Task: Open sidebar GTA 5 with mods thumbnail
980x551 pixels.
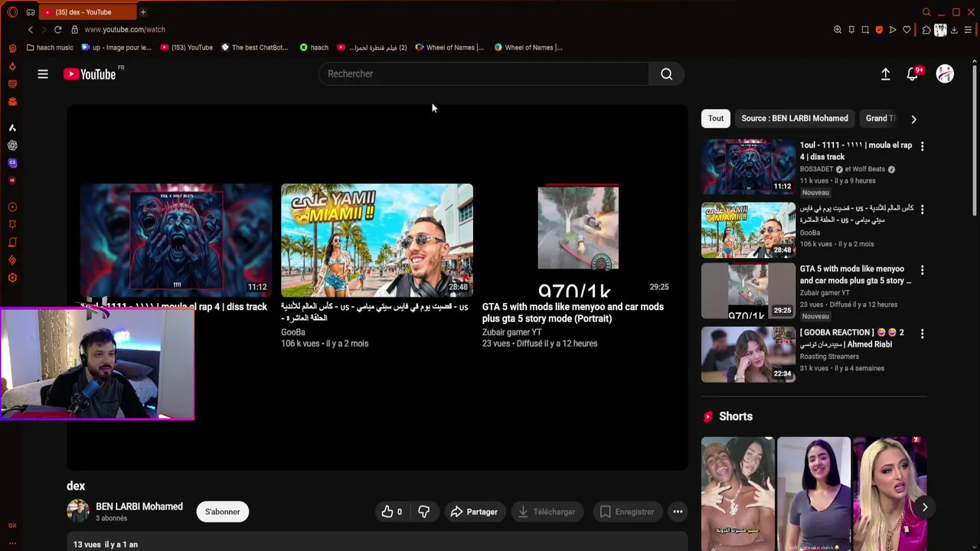Action: click(748, 292)
